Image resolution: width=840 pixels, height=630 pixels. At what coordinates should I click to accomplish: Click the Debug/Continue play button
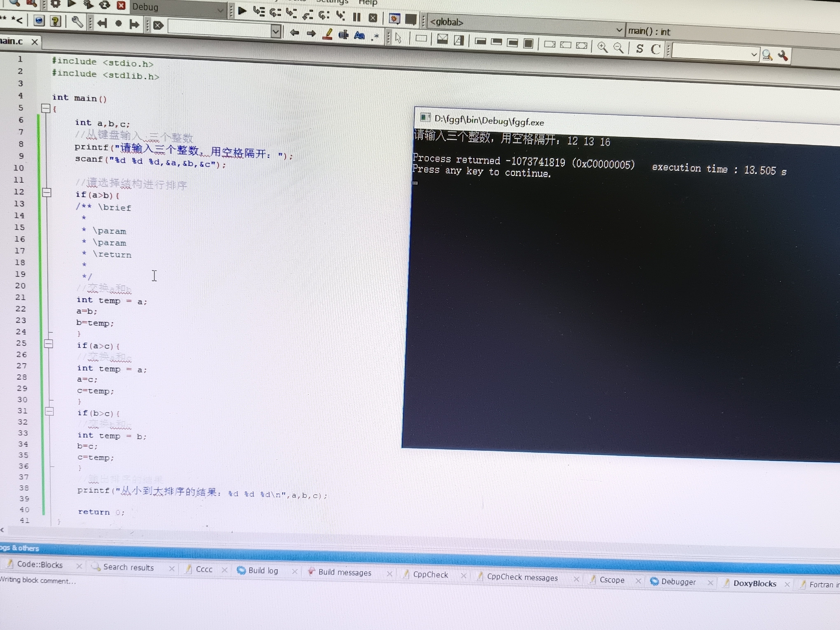(x=242, y=11)
